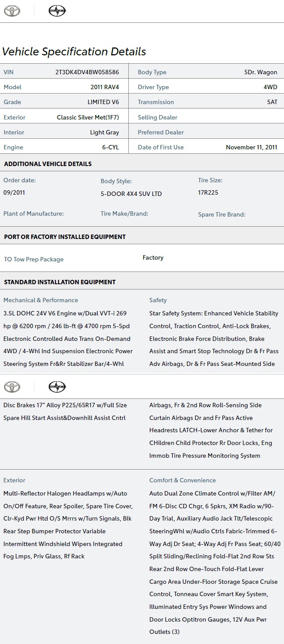
Task: Click the Engine value 6-CYL
Action: [111, 147]
